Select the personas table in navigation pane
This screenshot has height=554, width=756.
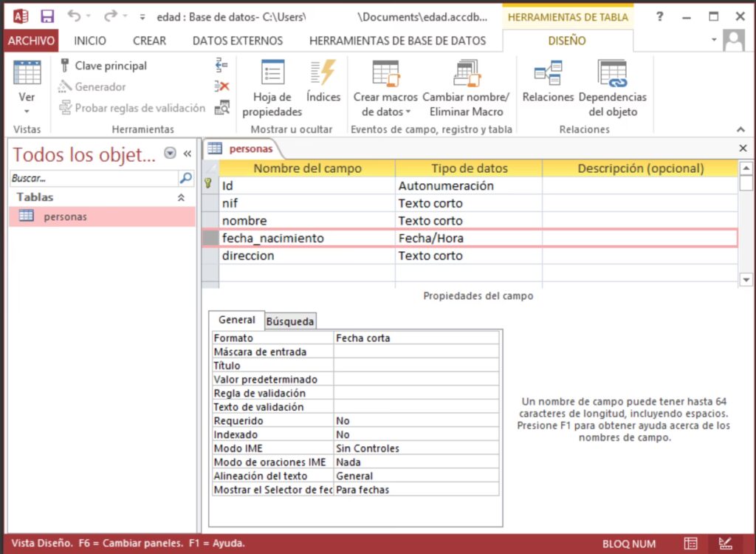click(65, 216)
